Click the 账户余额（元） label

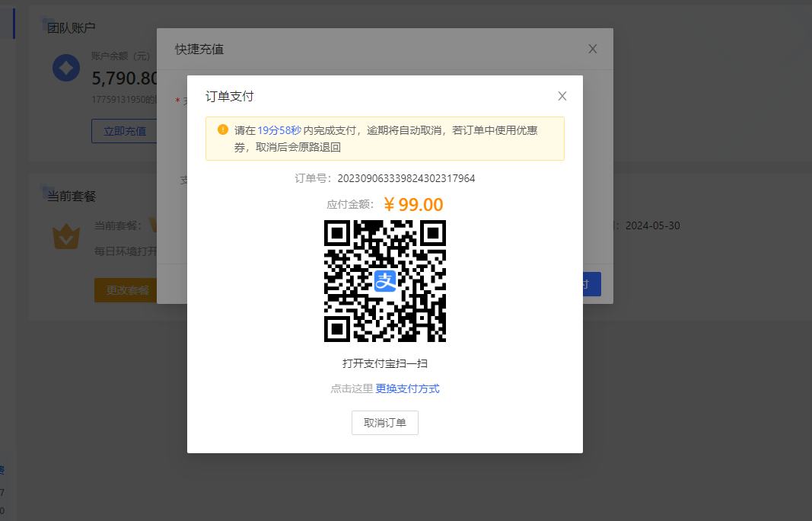click(x=121, y=56)
